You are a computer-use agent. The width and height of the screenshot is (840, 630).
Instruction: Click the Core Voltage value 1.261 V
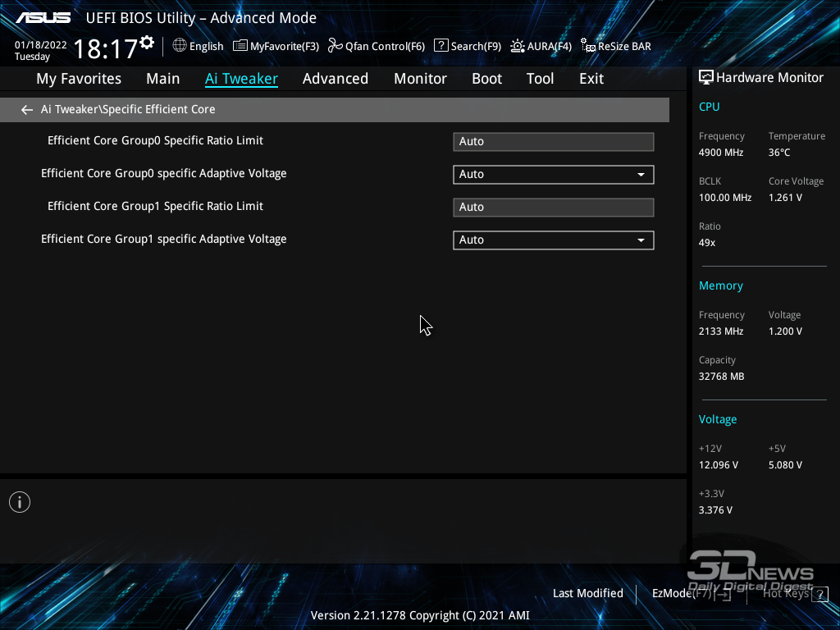(785, 198)
